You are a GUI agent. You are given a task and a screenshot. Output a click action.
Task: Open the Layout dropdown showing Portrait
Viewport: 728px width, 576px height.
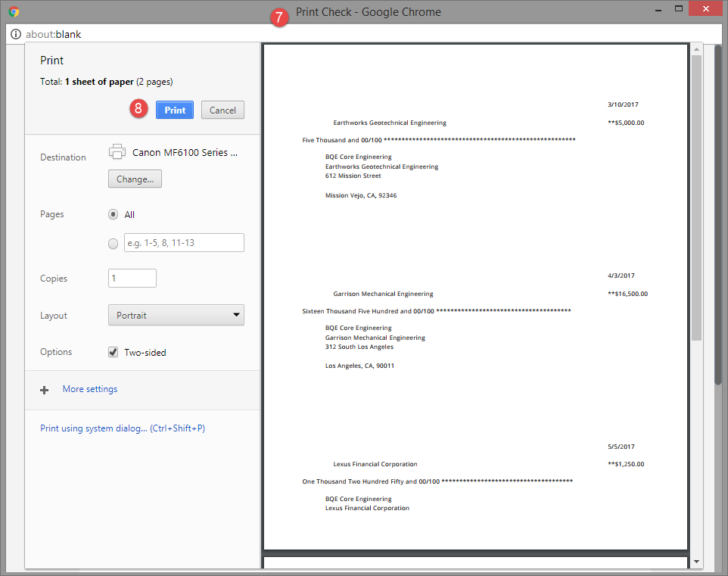(x=176, y=315)
